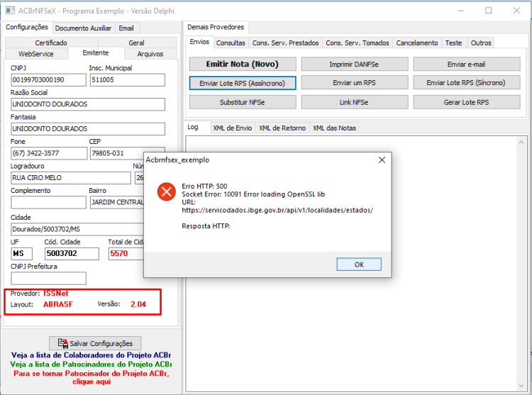Click the UF field showing MS

(22, 254)
